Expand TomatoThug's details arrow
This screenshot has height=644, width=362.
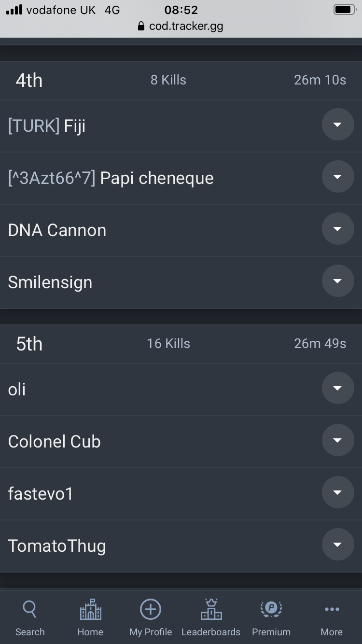tap(338, 545)
